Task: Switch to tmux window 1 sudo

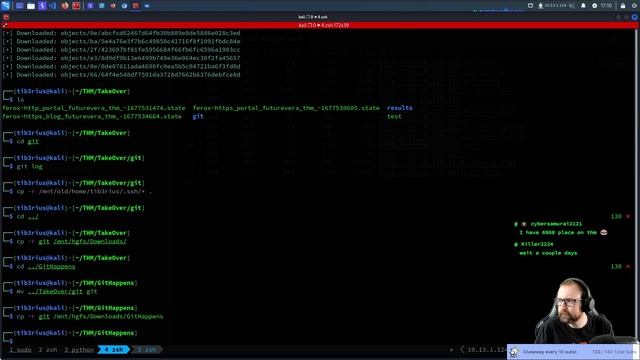Action: 20,350
